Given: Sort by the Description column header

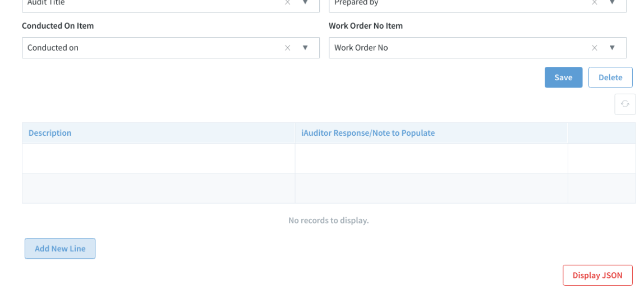Looking at the screenshot, I should coord(50,133).
